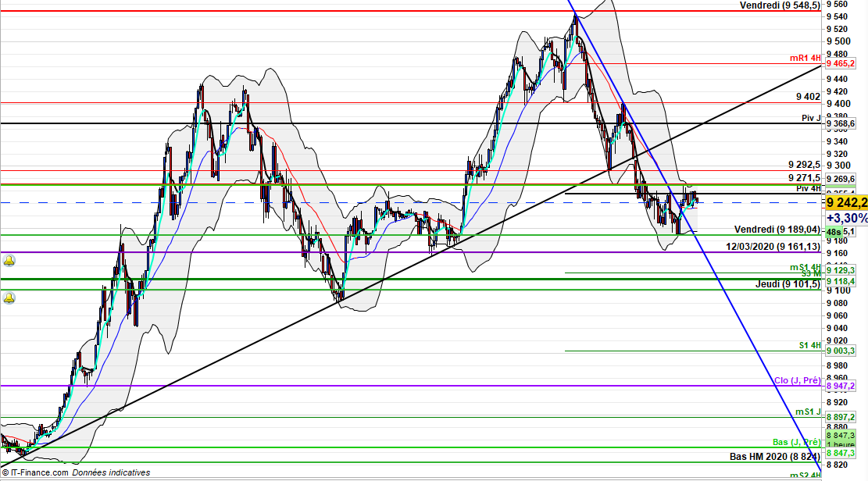Click the alert bell icon near 9 100
The height and width of the screenshot is (481, 868).
click(x=9, y=298)
